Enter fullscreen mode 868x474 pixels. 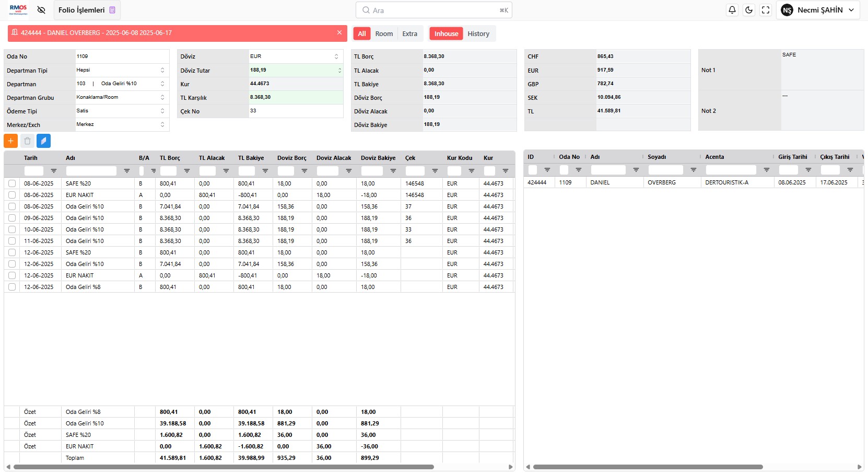click(766, 10)
